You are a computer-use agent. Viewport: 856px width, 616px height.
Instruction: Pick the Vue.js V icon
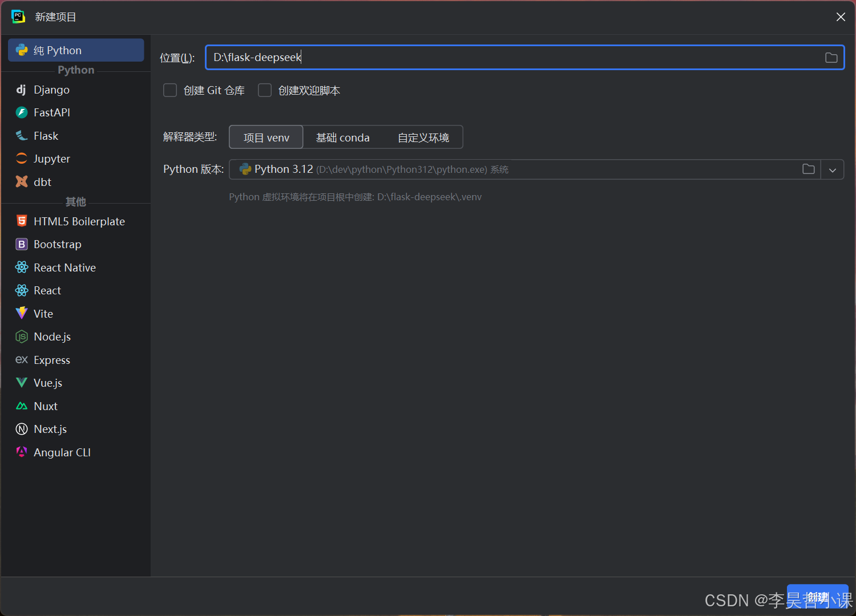pos(22,383)
